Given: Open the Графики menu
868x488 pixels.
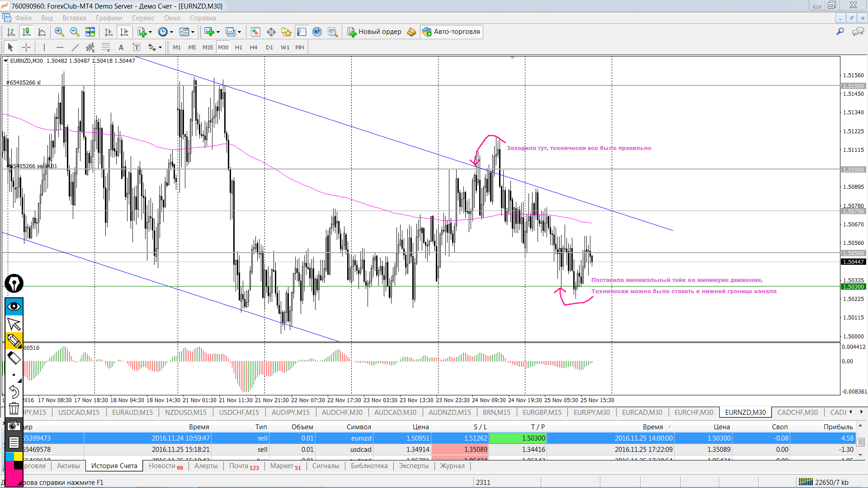Looking at the screenshot, I should [109, 18].
